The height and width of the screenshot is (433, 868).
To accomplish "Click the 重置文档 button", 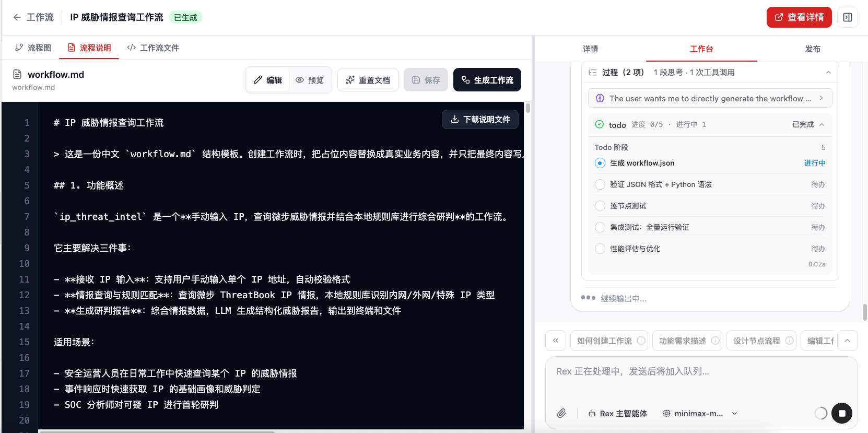I will pos(368,80).
